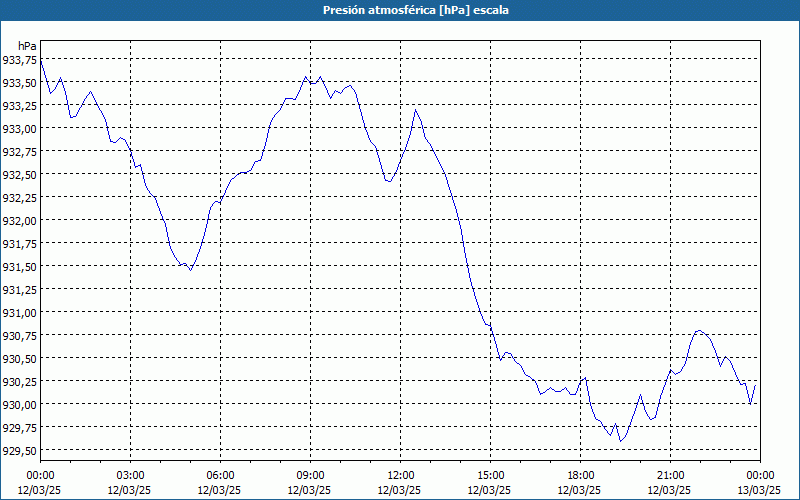Select the 12/03/25 date under 06:00

220,490
